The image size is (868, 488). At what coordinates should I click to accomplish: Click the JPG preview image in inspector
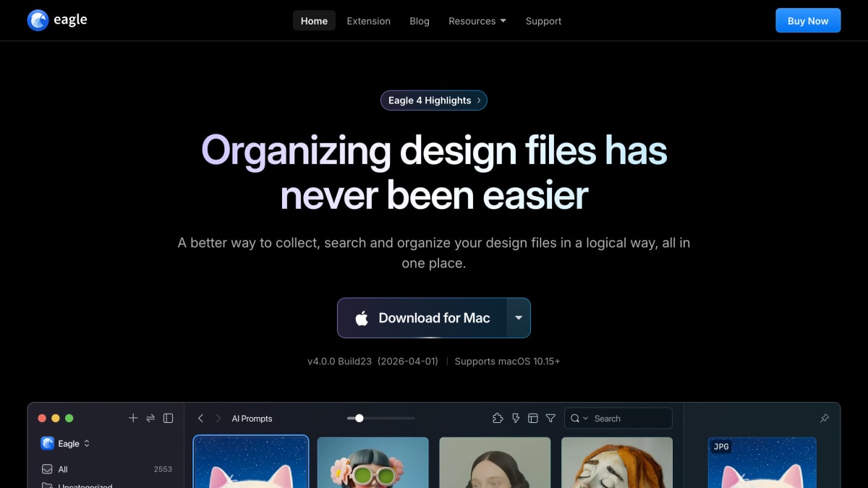(762, 463)
